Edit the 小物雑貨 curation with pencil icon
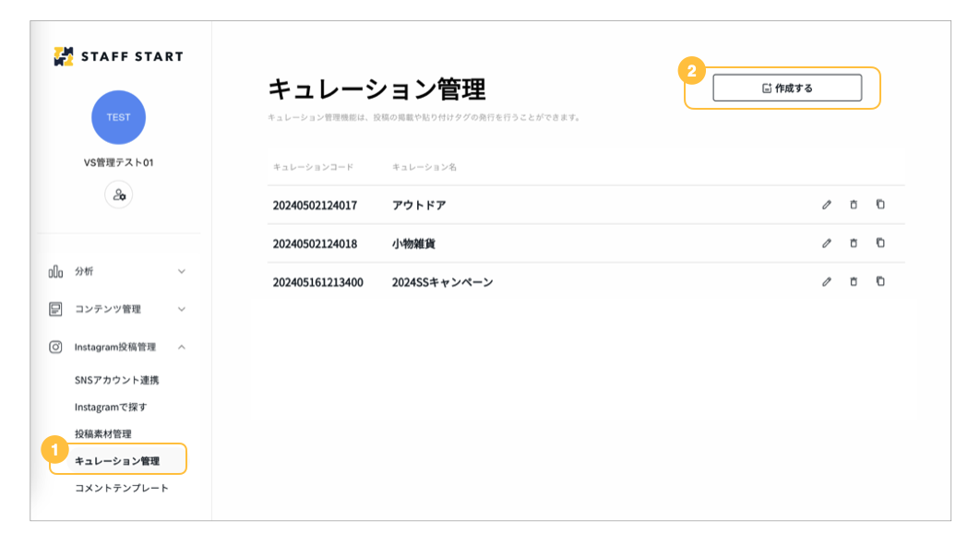The height and width of the screenshot is (544, 980). [826, 243]
